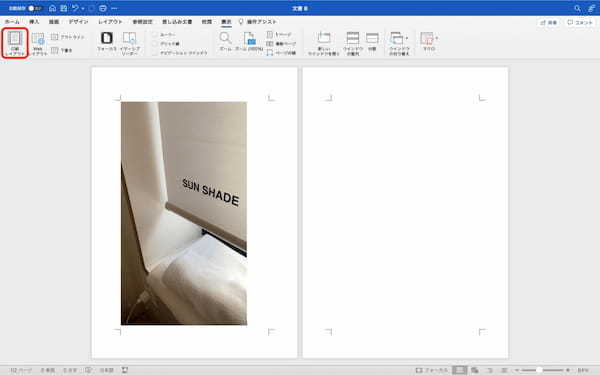The height and width of the screenshot is (375, 600).
Task: Toggle the AutoSave switch
Action: point(34,8)
